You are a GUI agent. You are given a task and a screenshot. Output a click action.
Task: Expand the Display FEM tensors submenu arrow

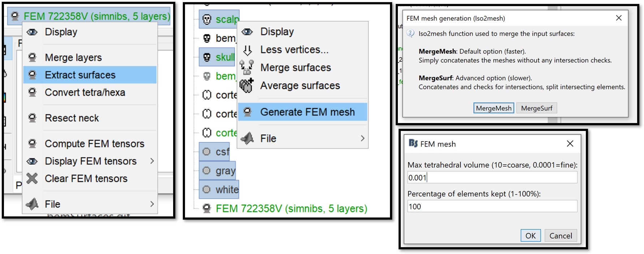click(152, 161)
